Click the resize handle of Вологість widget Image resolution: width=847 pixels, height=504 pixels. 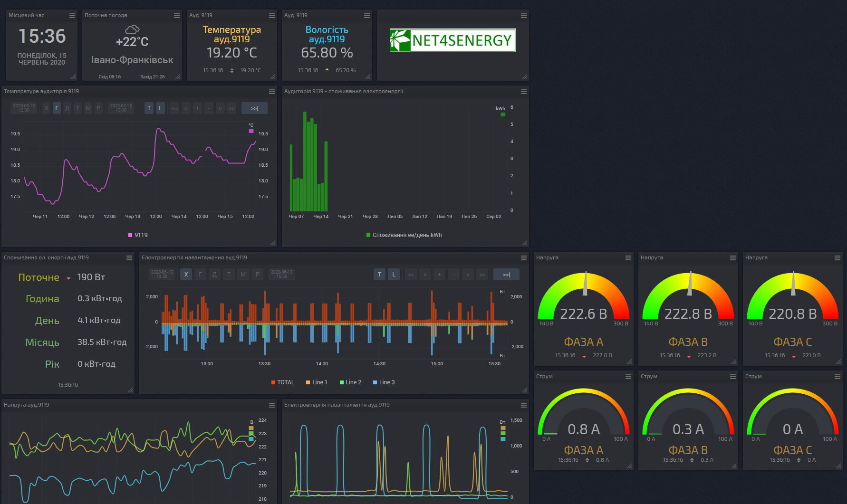coord(368,76)
